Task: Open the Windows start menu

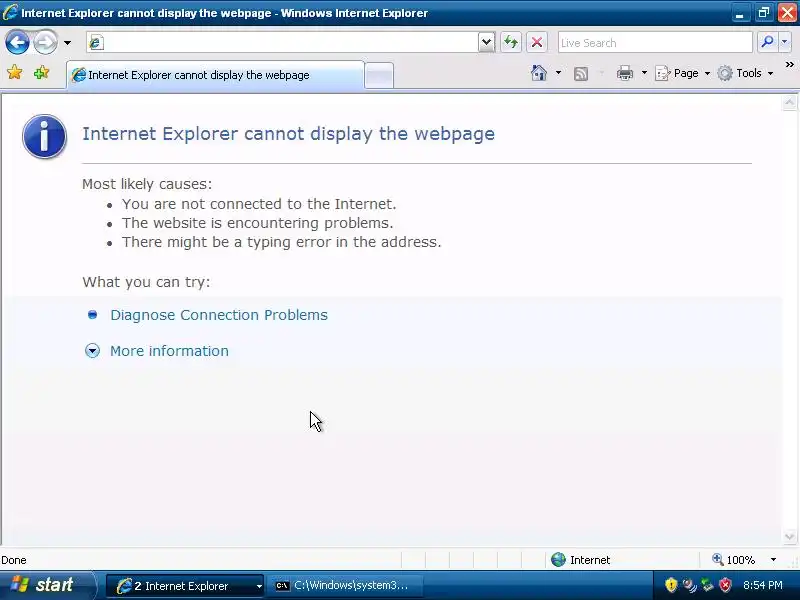Action: (47, 585)
